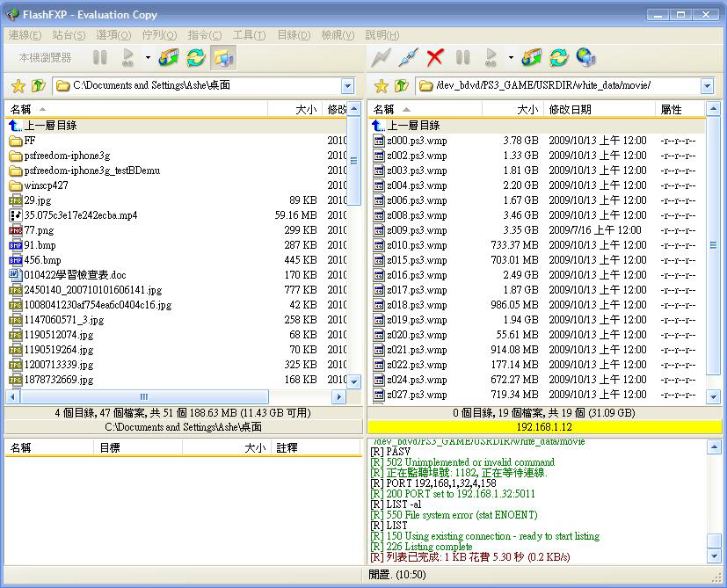Click the remote list scroll down arrow
This screenshot has height=588, width=727.
pyautogui.click(x=713, y=397)
